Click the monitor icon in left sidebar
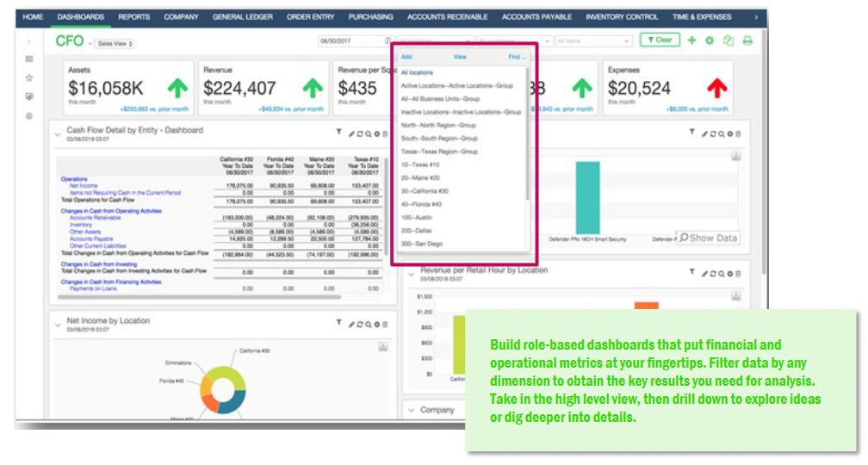This screenshot has width=868, height=465. click(29, 96)
